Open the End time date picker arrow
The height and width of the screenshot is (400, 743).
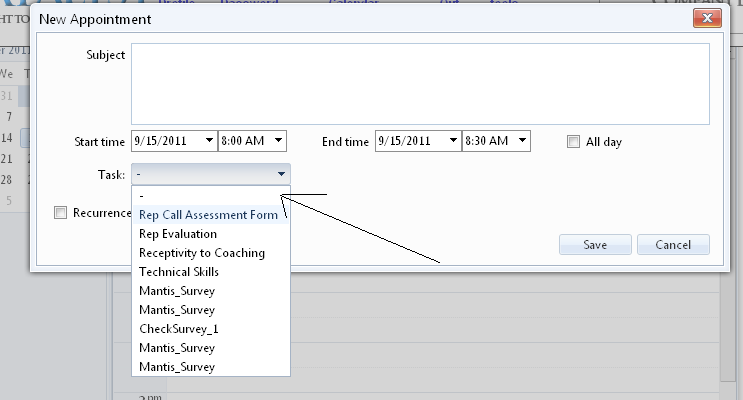(453, 142)
